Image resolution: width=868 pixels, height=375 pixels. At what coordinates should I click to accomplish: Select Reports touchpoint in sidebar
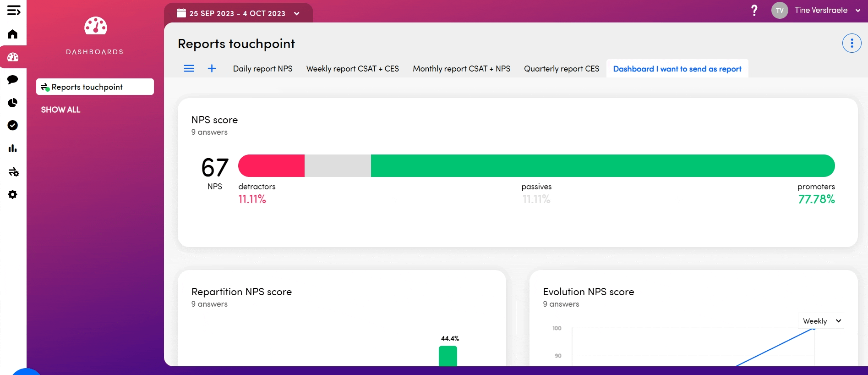point(95,87)
